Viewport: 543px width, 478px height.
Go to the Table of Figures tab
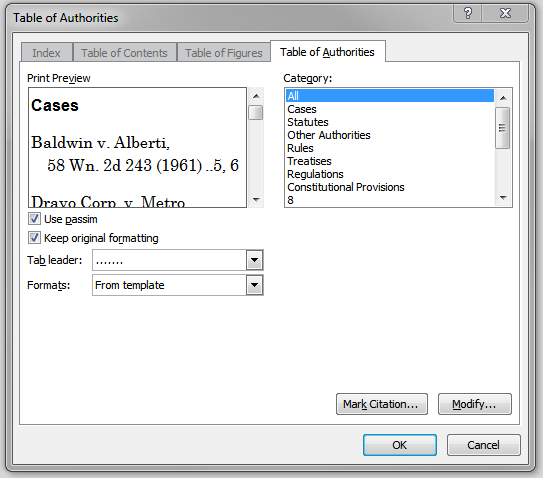click(x=223, y=53)
